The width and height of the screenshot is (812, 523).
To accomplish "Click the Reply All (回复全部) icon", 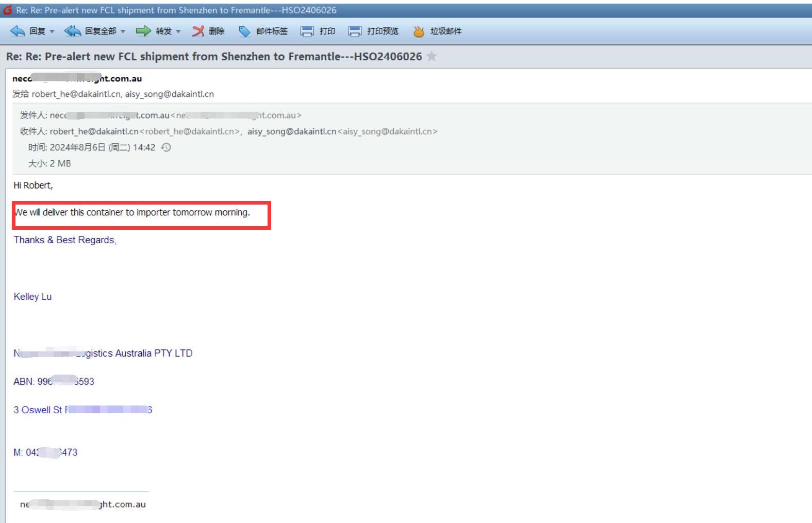I will click(x=73, y=31).
